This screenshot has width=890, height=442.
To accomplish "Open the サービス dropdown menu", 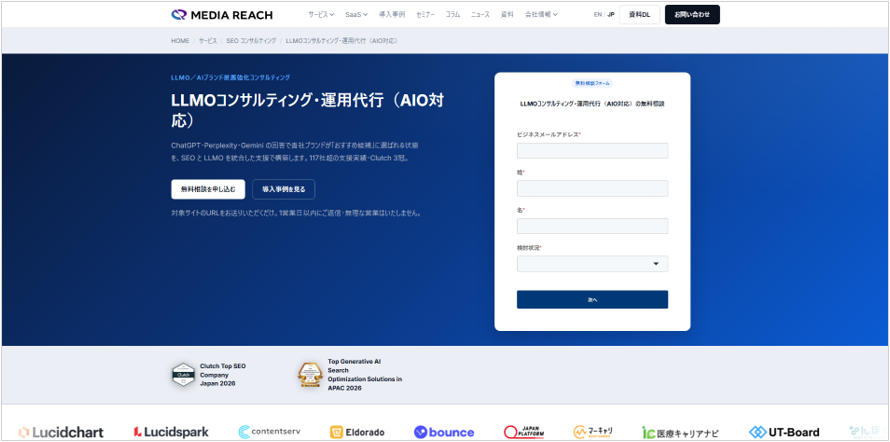I will [x=321, y=15].
